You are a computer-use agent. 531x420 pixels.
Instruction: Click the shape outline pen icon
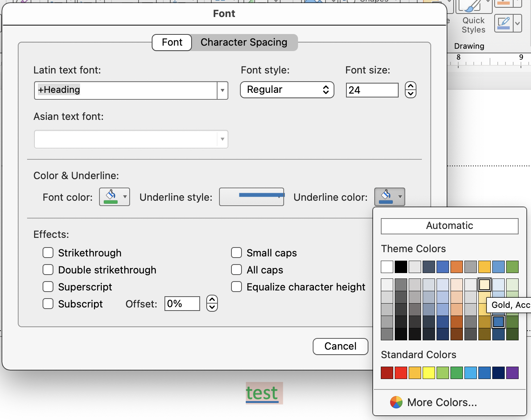click(x=504, y=24)
